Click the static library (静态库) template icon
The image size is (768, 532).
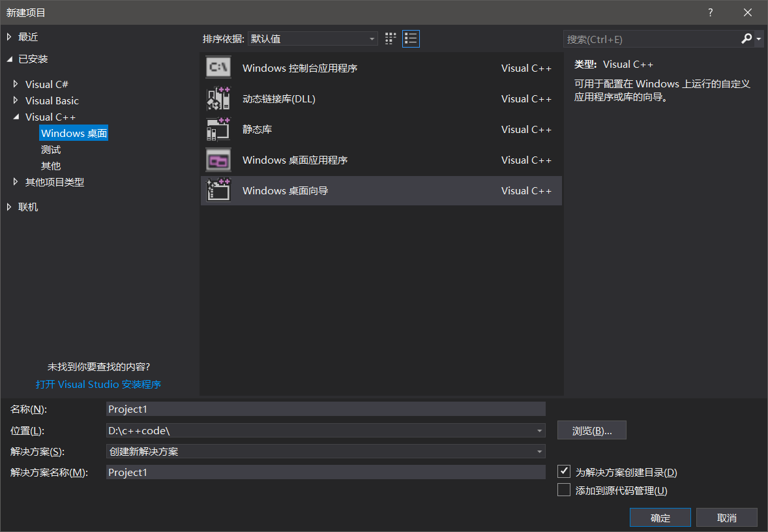coord(218,129)
